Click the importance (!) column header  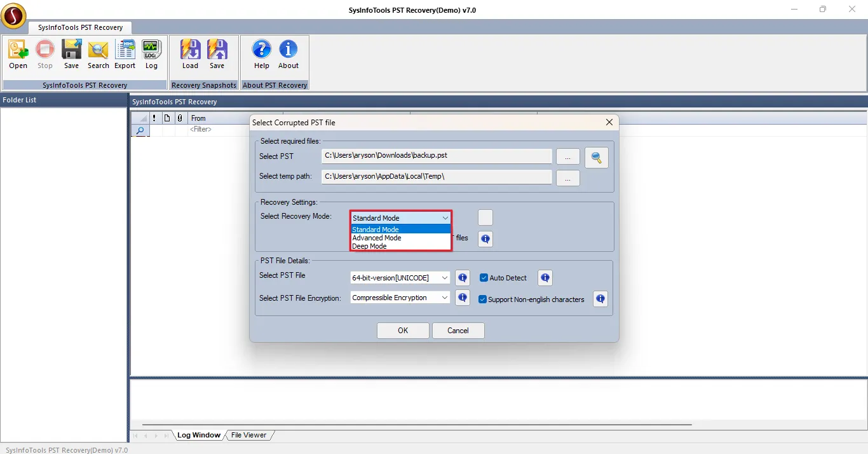point(154,118)
